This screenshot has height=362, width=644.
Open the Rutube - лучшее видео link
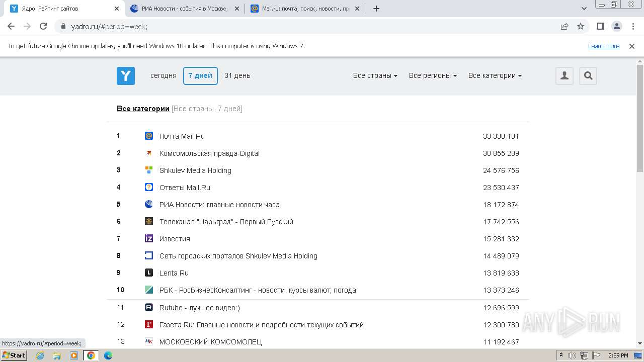200,308
